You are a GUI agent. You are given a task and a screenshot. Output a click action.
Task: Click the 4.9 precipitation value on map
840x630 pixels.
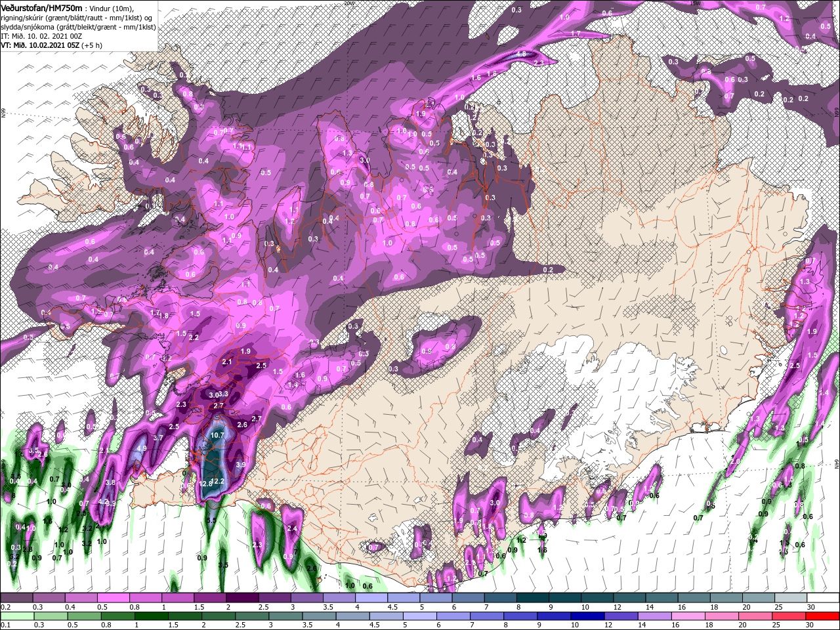point(141,450)
